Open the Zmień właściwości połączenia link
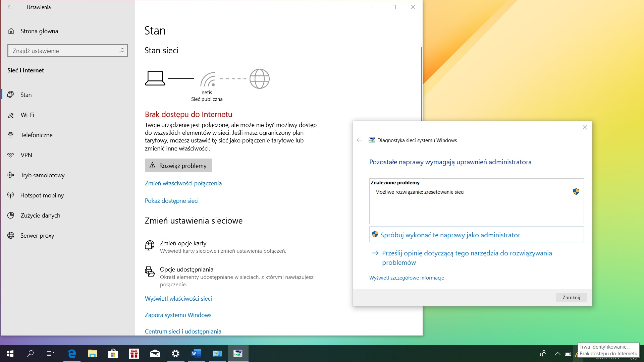Viewport: 644px width, 362px height. tap(183, 183)
